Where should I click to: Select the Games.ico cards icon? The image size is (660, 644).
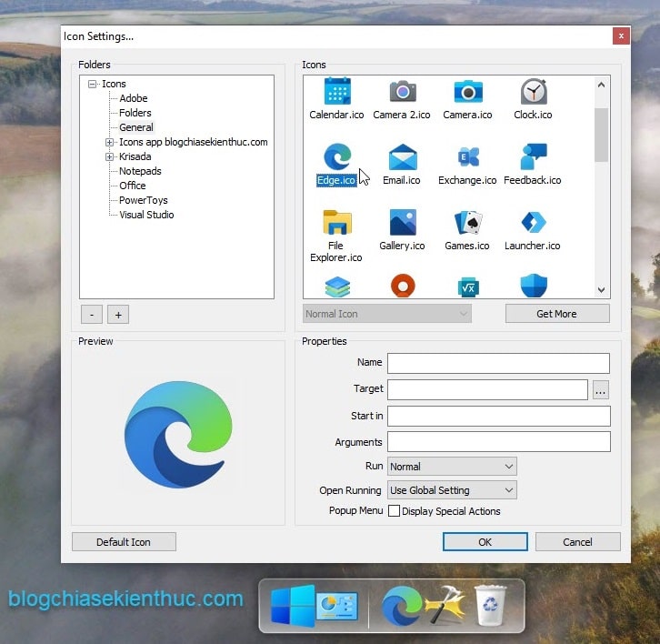coord(467,230)
